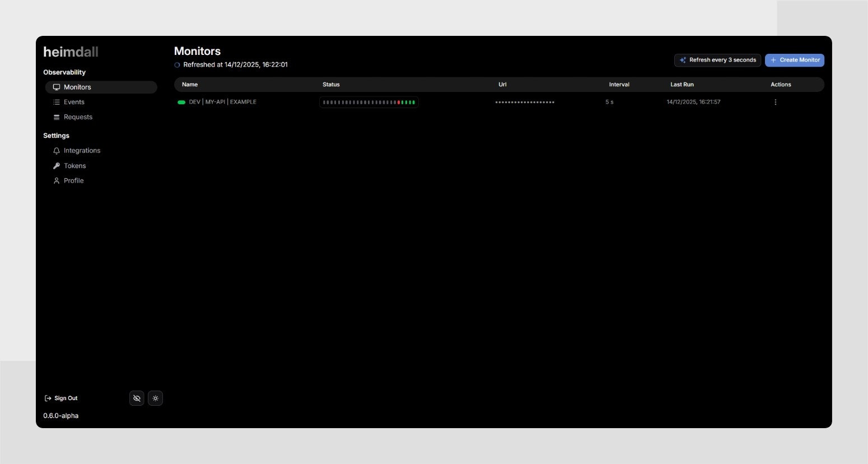Viewport: 868px width, 464px height.
Task: Expand the Refresh every 3 seconds interval selector
Action: coord(717,60)
